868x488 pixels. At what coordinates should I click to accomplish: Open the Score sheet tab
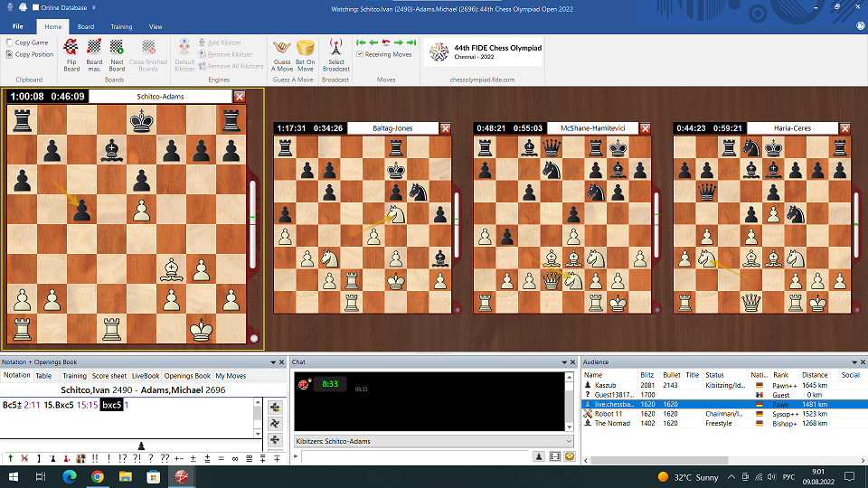[109, 376]
